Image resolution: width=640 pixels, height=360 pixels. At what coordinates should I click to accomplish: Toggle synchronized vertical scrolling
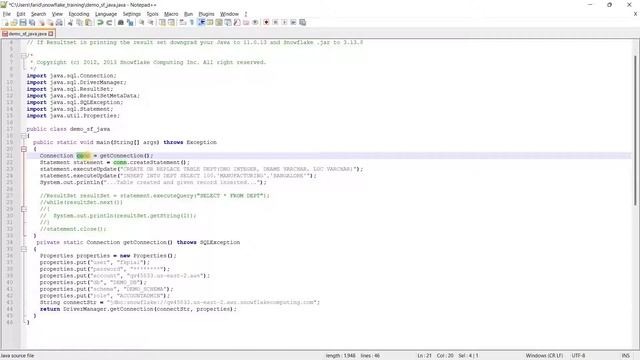(x=162, y=22)
